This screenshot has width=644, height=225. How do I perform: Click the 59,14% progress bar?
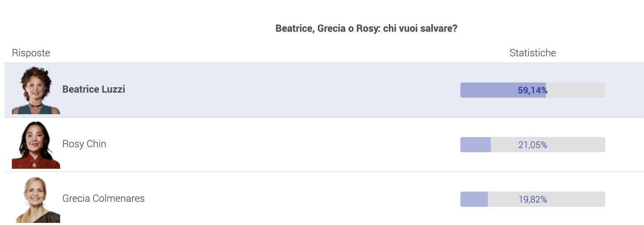[x=533, y=90]
